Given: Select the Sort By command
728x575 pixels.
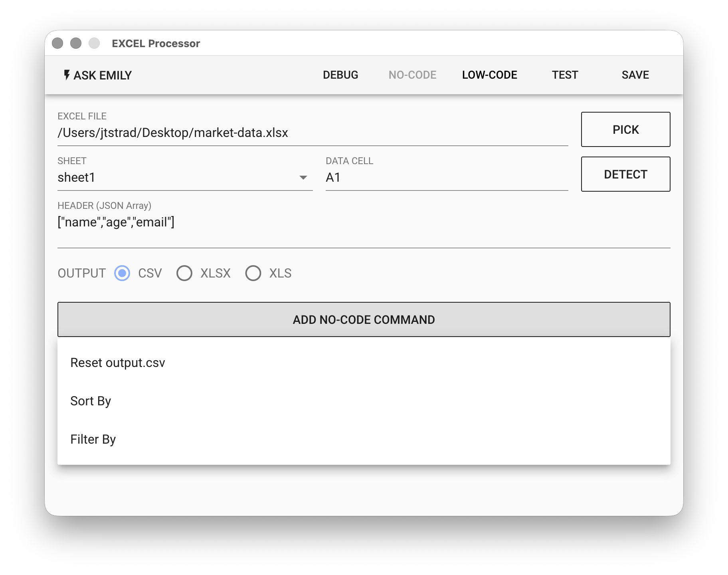Looking at the screenshot, I should pos(91,401).
